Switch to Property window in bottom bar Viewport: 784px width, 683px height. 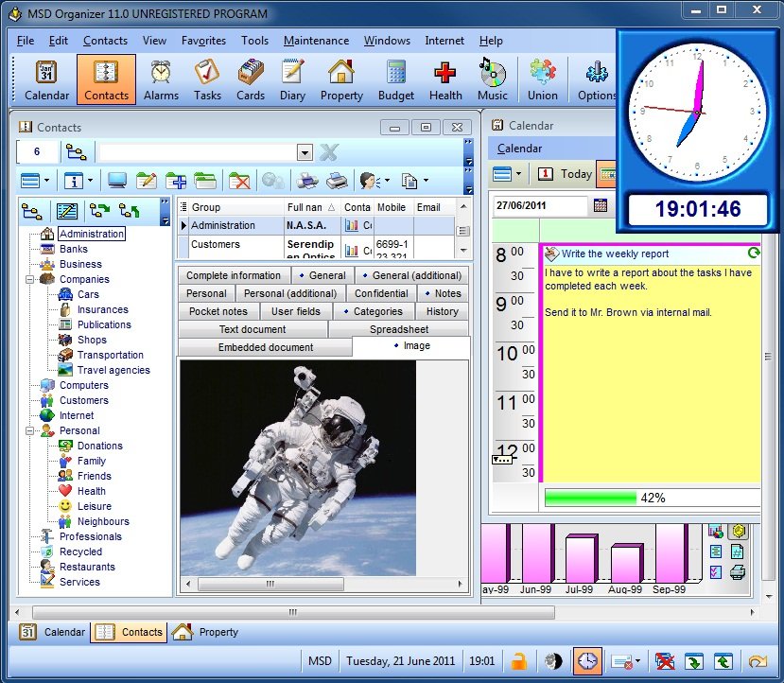click(x=205, y=632)
